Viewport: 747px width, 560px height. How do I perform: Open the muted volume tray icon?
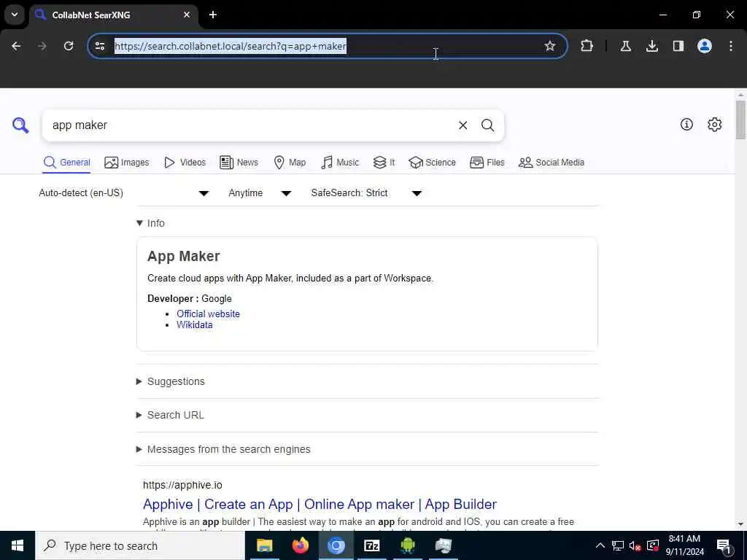coord(635,545)
